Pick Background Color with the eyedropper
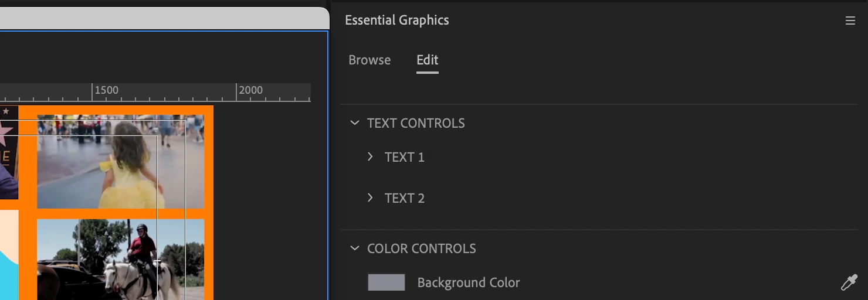 point(849,283)
